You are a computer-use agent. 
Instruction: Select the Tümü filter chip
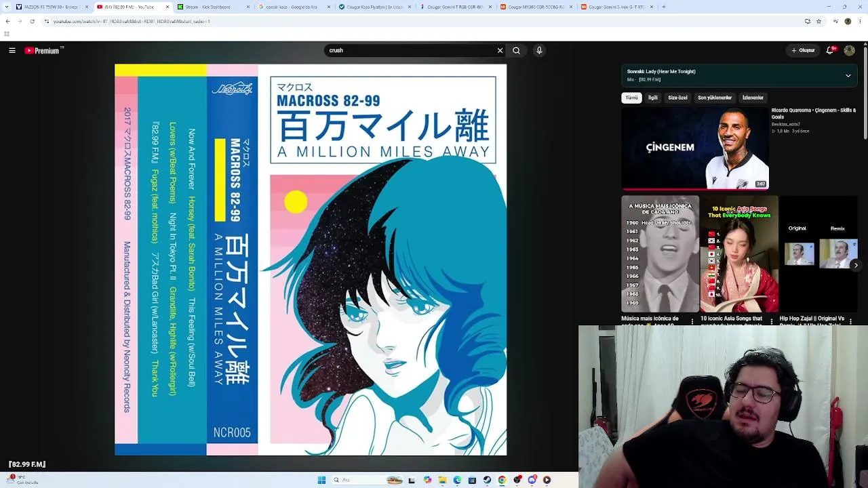632,98
